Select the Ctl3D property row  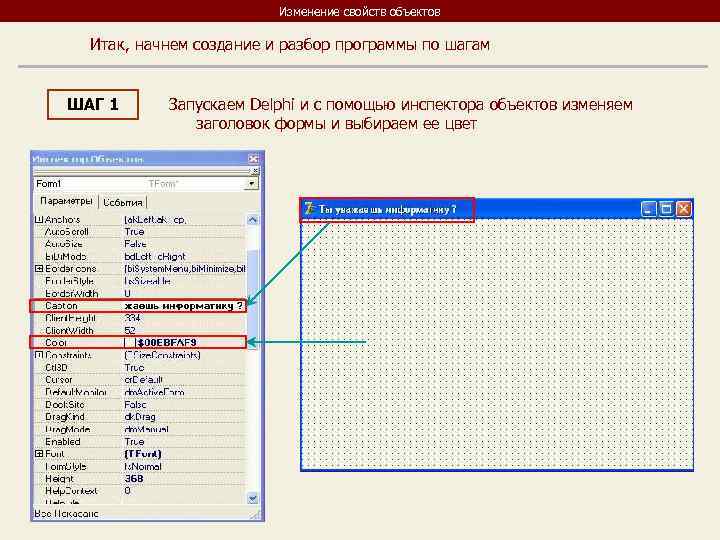click(140, 367)
